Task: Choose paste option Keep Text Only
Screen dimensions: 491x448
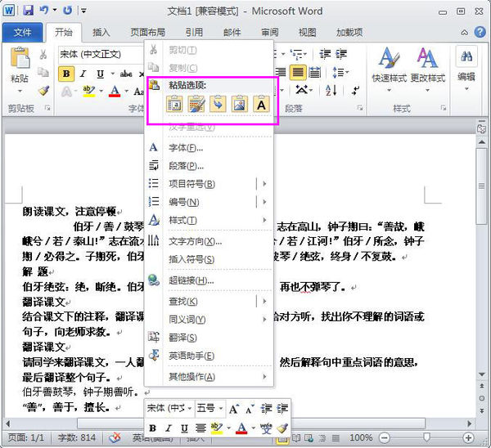Action: coord(261,104)
